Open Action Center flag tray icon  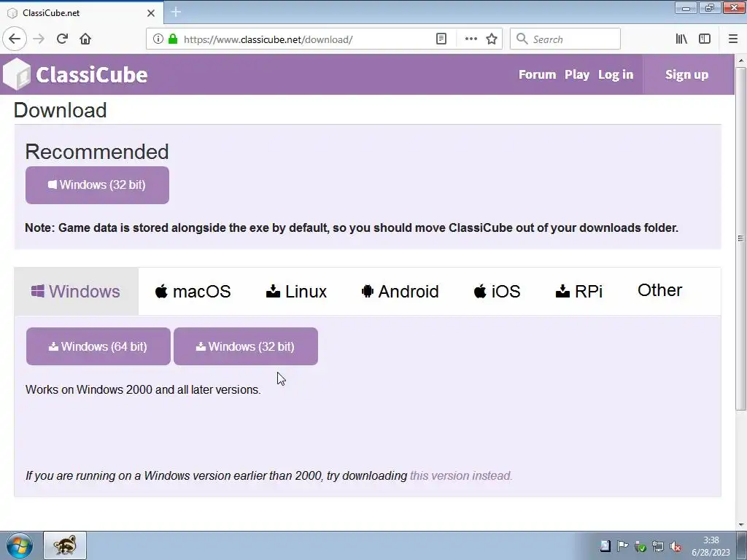[622, 546]
